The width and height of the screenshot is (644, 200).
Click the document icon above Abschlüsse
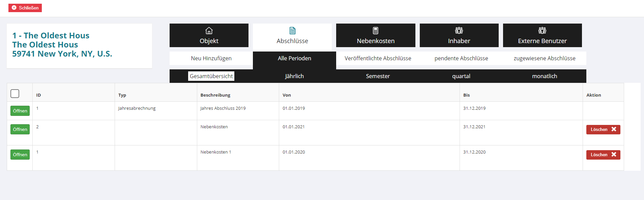[x=292, y=31]
